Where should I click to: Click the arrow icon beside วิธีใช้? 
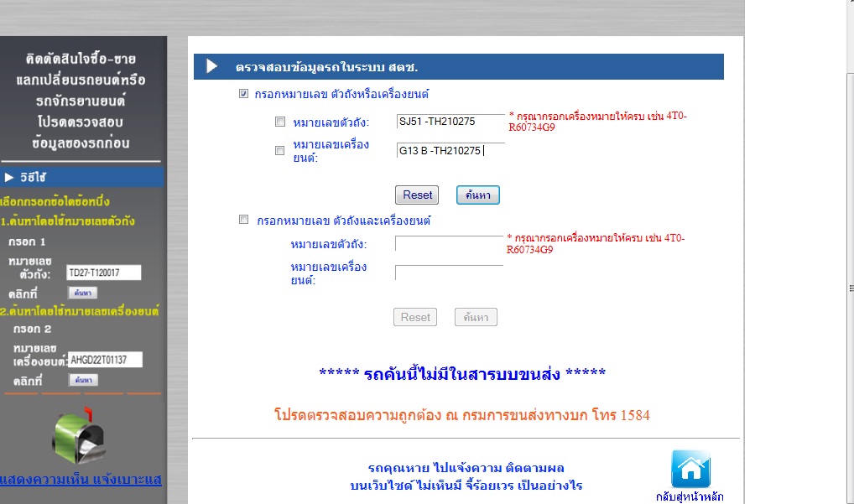(10, 177)
